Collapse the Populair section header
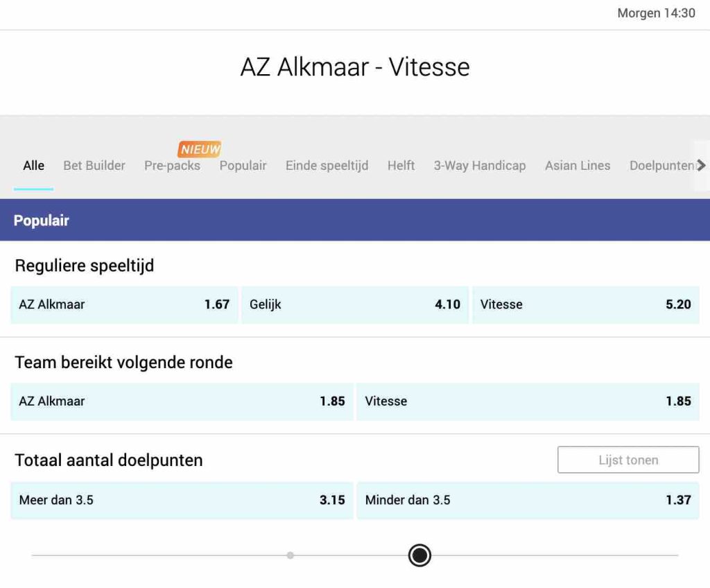Screen dimensions: 710x588 click(355, 220)
